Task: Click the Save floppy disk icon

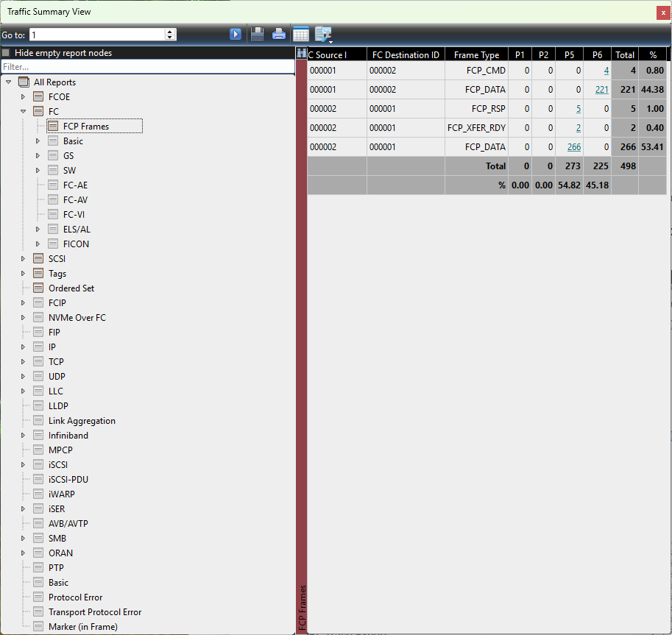Action: click(x=257, y=35)
